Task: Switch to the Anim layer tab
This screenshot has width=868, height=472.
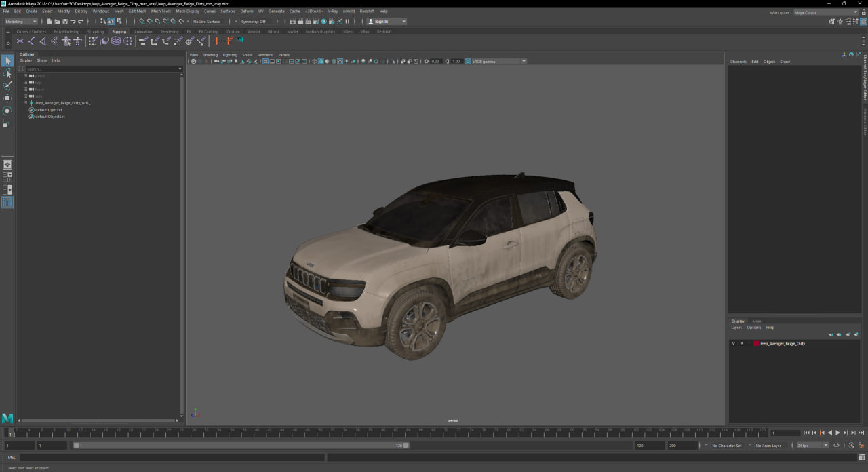Action: click(756, 321)
